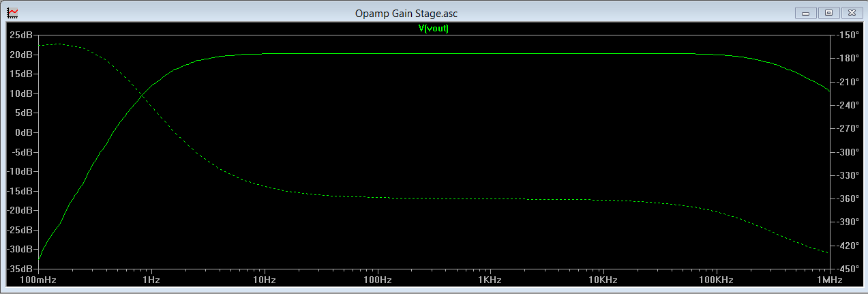Click the 100mHz frequency axis label
Viewport: 868px width, 294px height.
tap(38, 280)
